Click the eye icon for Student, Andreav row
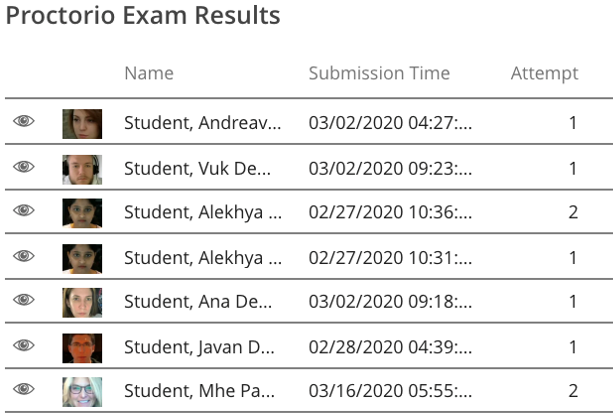 (x=24, y=121)
